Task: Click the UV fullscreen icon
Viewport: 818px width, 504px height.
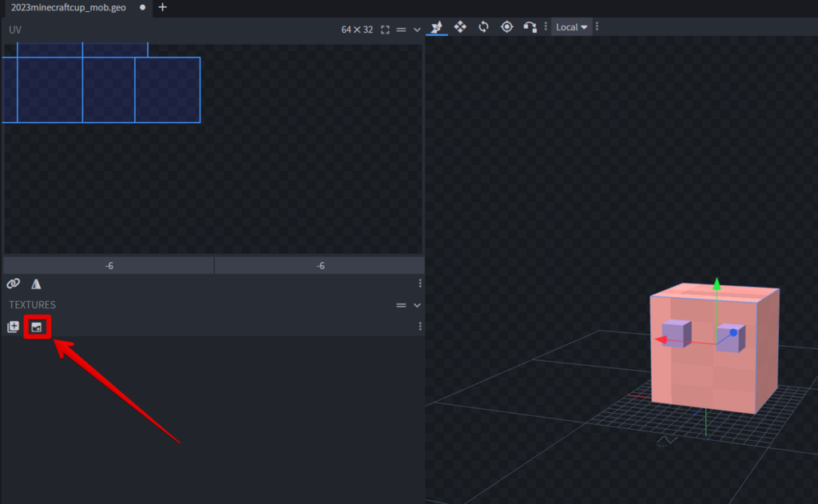Action: pos(385,30)
